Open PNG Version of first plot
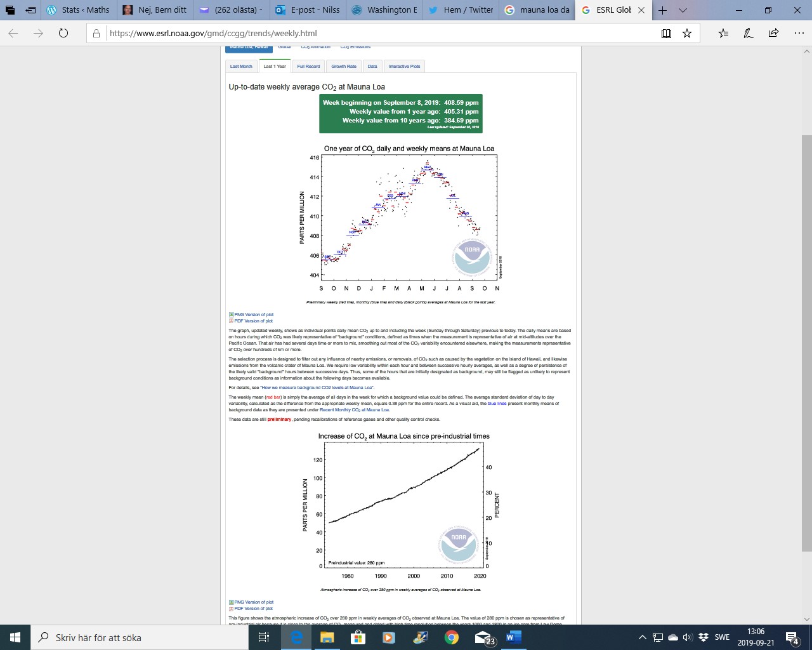The image size is (812, 650). pos(254,315)
